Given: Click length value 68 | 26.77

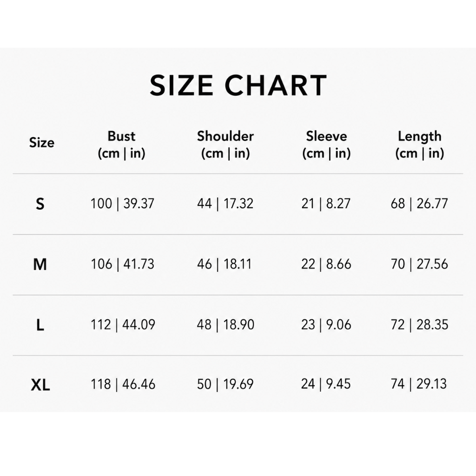Looking at the screenshot, I should pyautogui.click(x=419, y=204).
